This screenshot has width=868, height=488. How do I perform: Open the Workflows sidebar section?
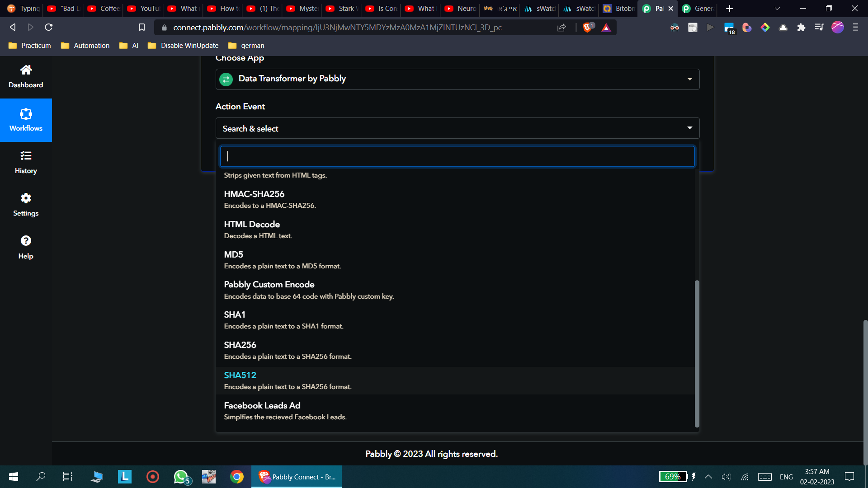[x=26, y=120]
